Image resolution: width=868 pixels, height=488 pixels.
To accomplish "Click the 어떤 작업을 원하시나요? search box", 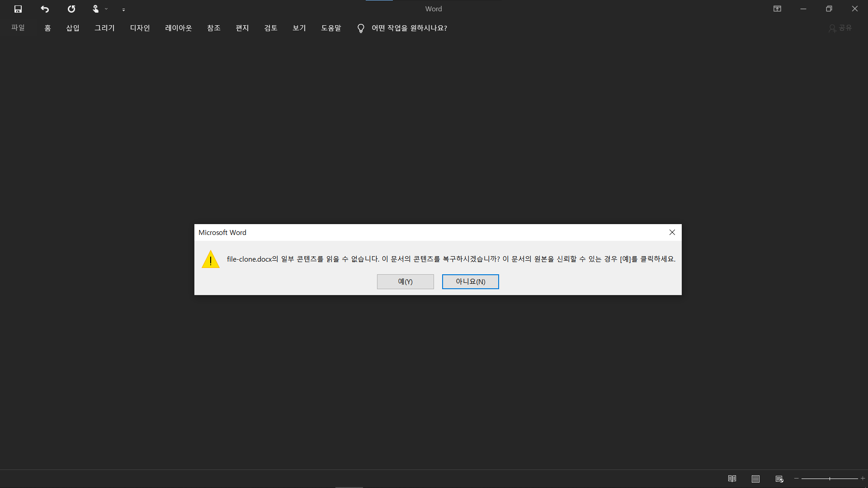I will click(409, 28).
